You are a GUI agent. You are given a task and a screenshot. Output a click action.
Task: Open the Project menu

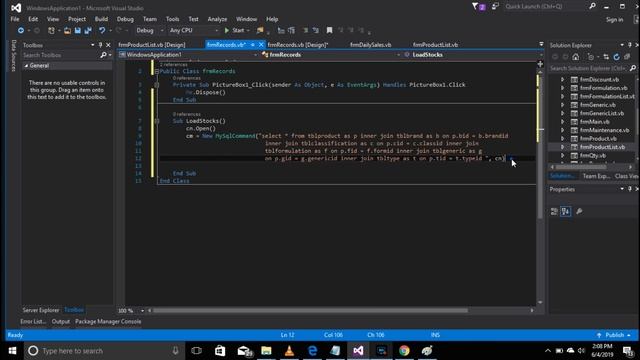click(77, 19)
